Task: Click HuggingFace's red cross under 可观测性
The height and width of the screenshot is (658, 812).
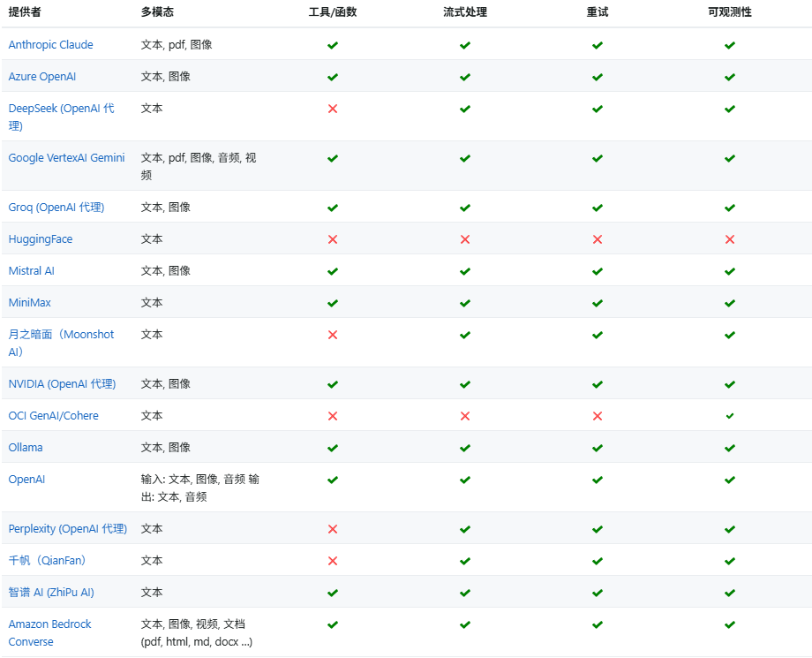Action: click(730, 239)
